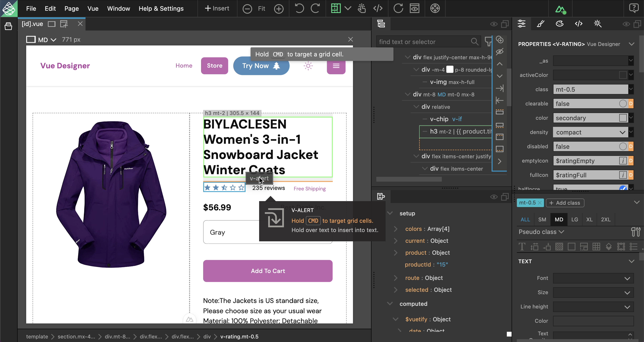Open the density compact dropdown

pyautogui.click(x=590, y=132)
